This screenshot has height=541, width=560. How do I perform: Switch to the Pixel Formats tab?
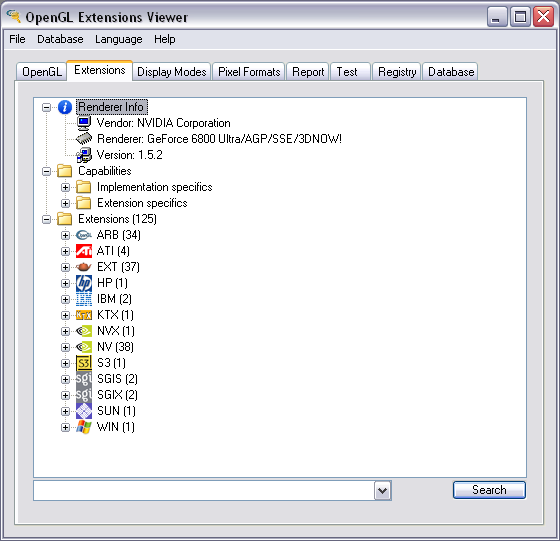coord(249,72)
